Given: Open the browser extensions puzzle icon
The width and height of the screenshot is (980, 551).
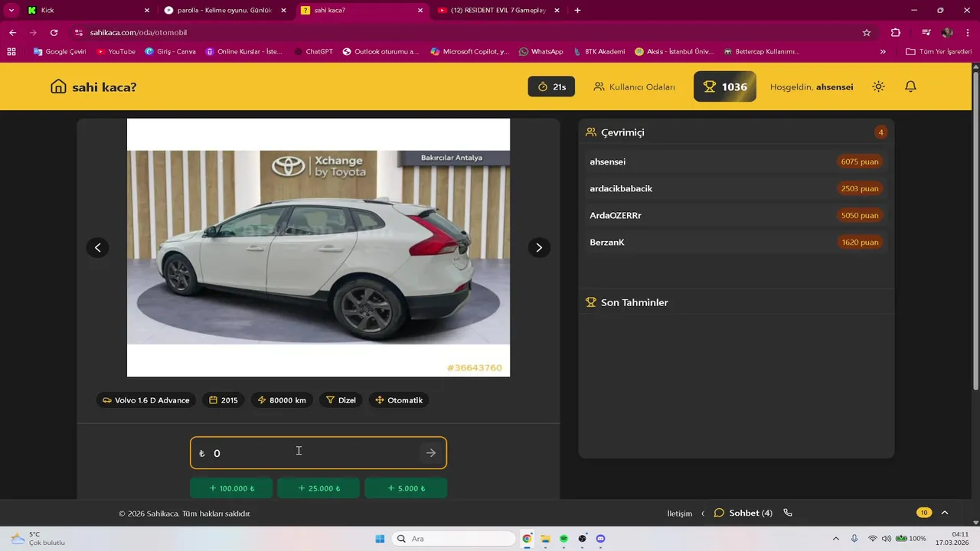Looking at the screenshot, I should [896, 33].
